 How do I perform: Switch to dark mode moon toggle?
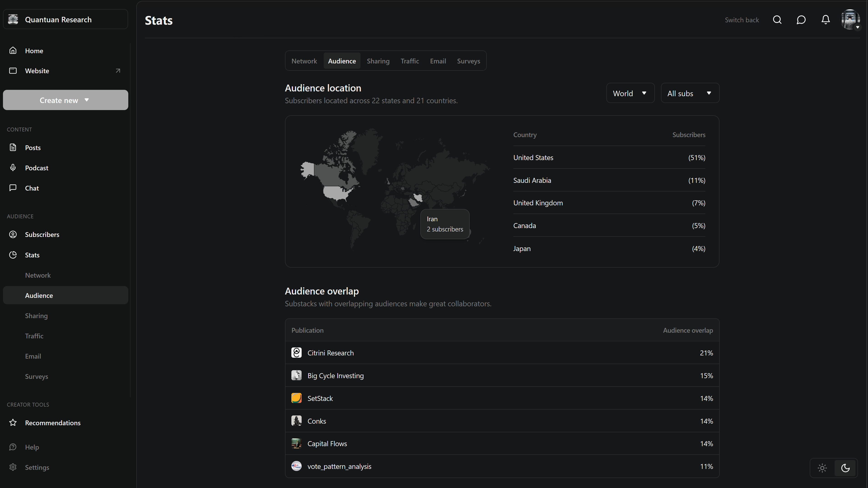click(845, 468)
